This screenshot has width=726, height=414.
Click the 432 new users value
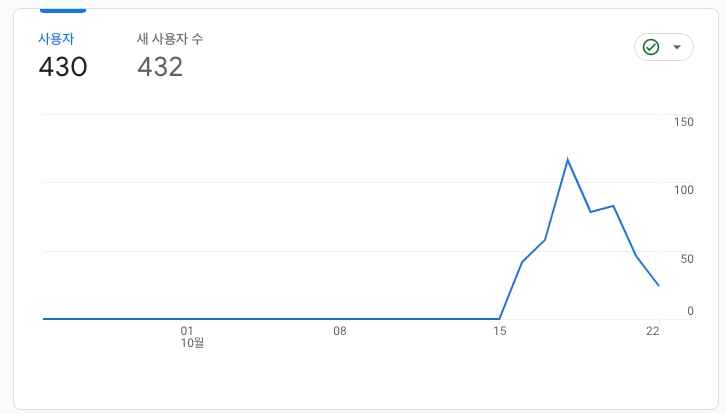coord(160,67)
